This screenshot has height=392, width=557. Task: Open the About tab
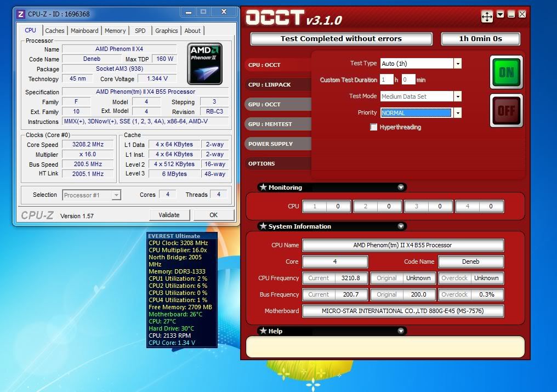pos(192,31)
